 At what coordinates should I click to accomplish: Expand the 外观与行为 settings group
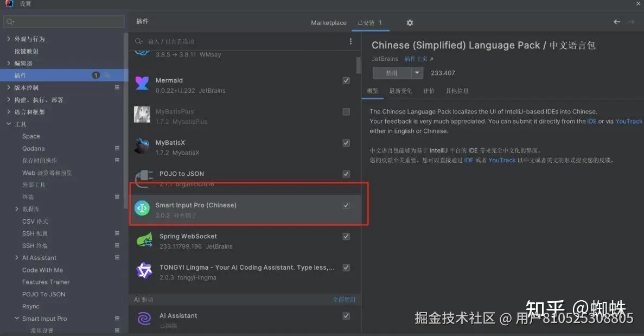click(9, 39)
